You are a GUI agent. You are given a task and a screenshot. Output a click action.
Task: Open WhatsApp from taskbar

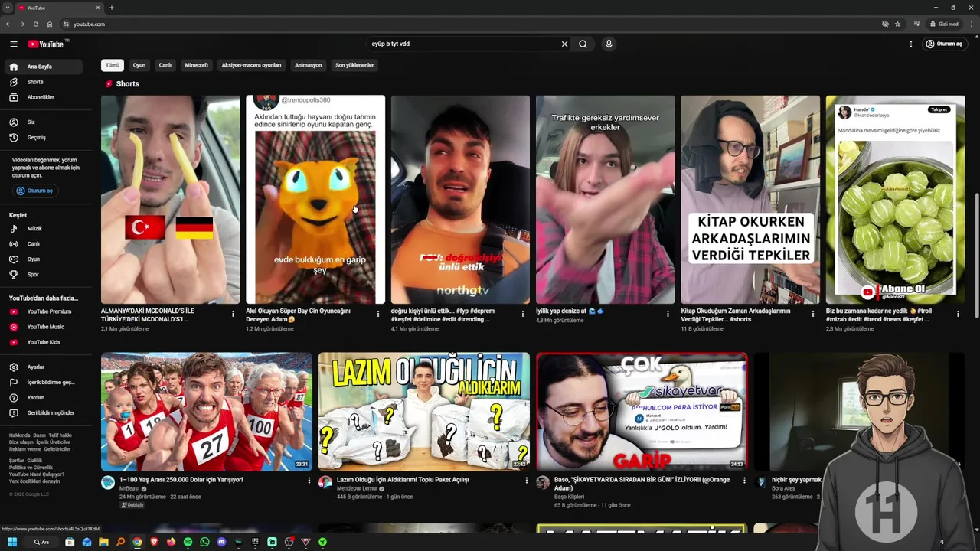click(x=204, y=542)
